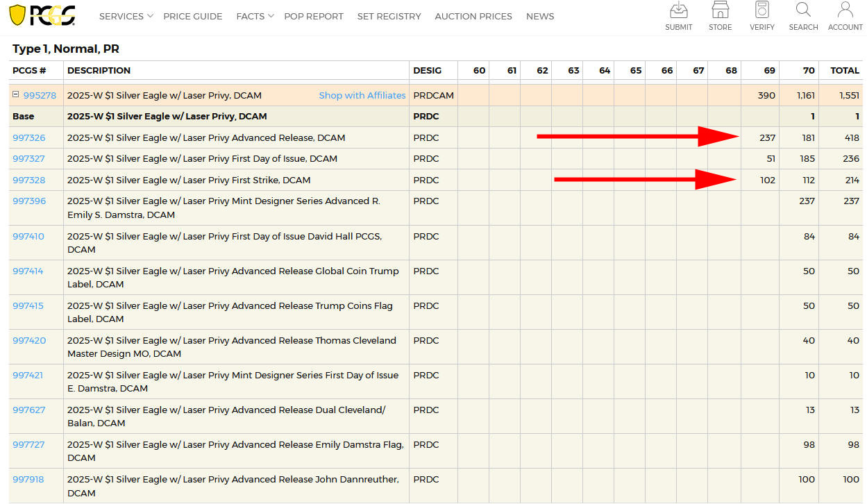Viewport: 867px width, 504px height.
Task: Click the 418 total value
Action: [851, 137]
